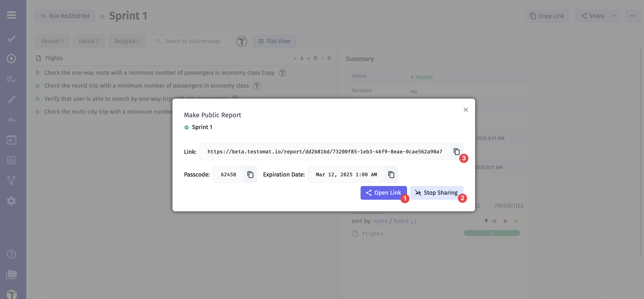Open the Runs section from the sidebar

point(11,59)
